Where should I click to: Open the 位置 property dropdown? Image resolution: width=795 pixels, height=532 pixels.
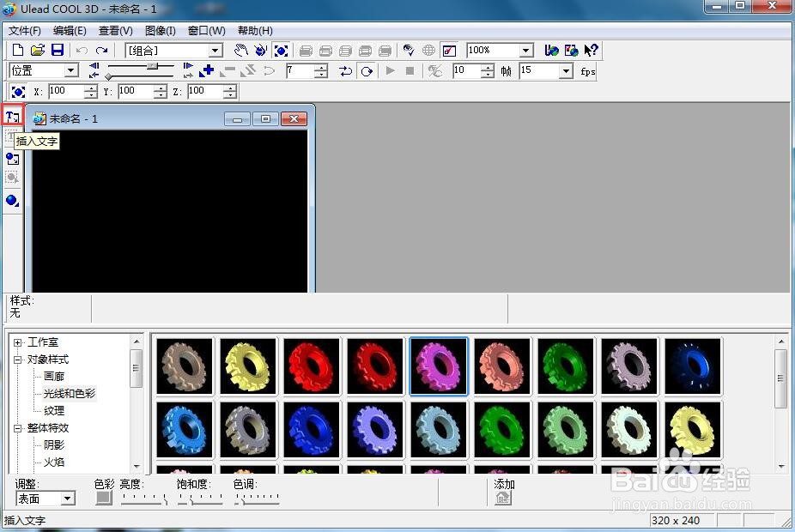click(x=72, y=70)
